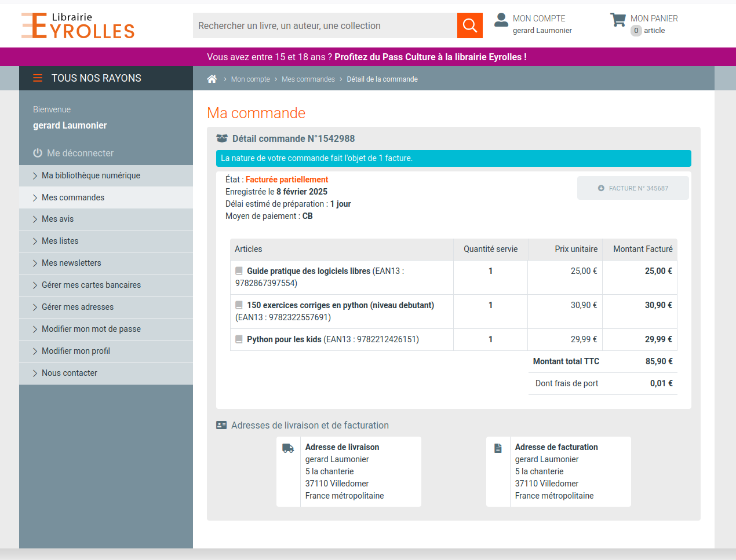Click book icon beside Guide pratique des logiciels libres
This screenshot has height=560, width=736.
pos(239,271)
